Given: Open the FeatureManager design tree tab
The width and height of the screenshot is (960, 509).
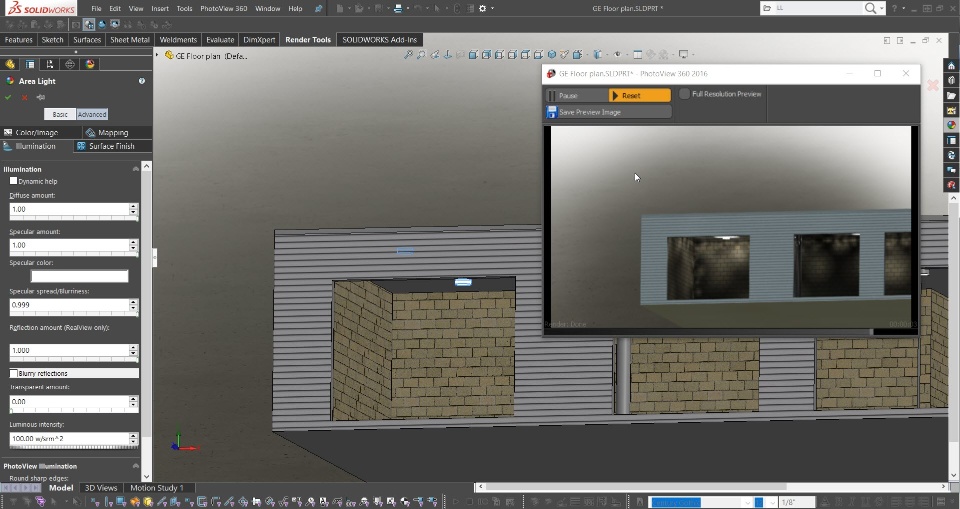Looking at the screenshot, I should coord(10,64).
